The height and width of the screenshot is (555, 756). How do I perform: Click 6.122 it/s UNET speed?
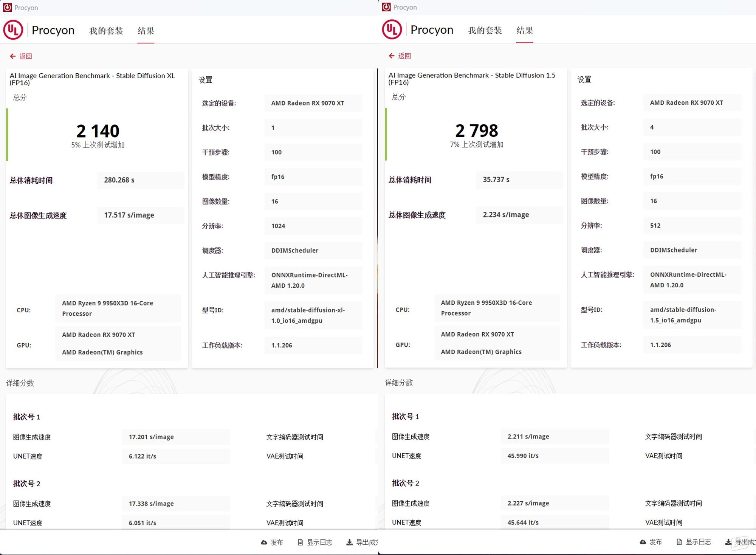click(176, 456)
